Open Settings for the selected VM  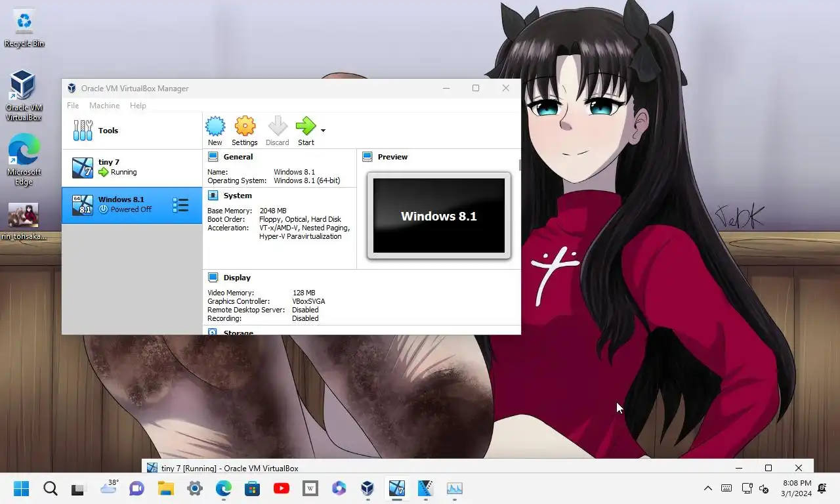coord(244,131)
